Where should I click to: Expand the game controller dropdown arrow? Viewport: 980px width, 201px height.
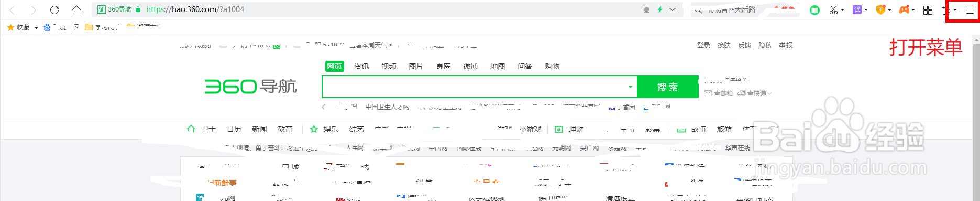pos(913,10)
